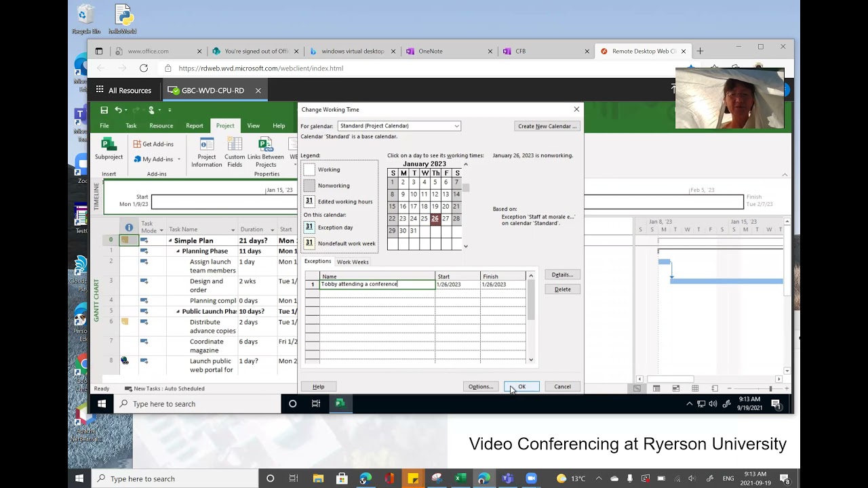The image size is (868, 488).
Task: Collapse the Public Launch Phase summary task
Action: click(x=178, y=311)
